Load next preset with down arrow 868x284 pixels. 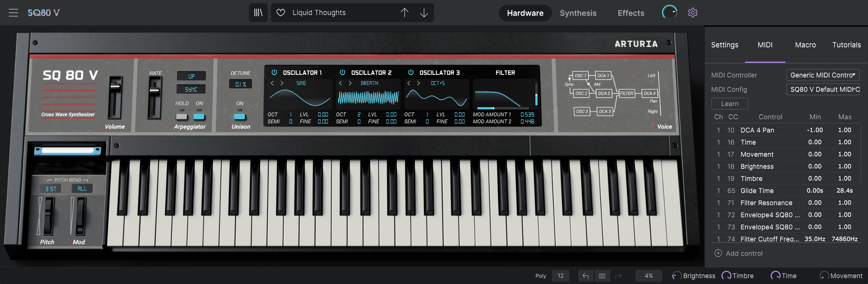tap(424, 13)
